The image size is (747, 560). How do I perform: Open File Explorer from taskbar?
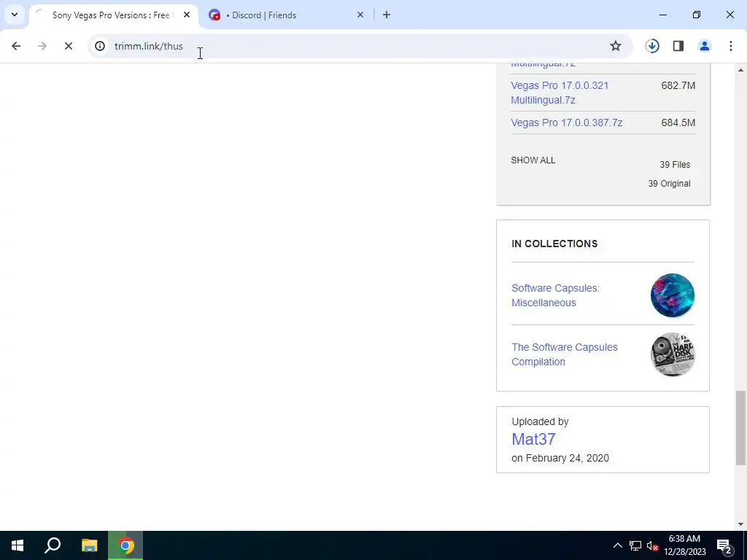tap(89, 545)
